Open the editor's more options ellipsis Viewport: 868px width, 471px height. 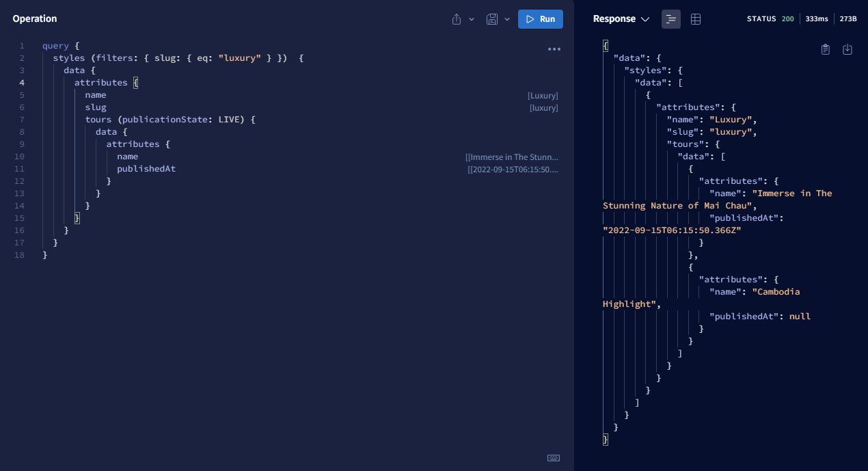point(554,48)
